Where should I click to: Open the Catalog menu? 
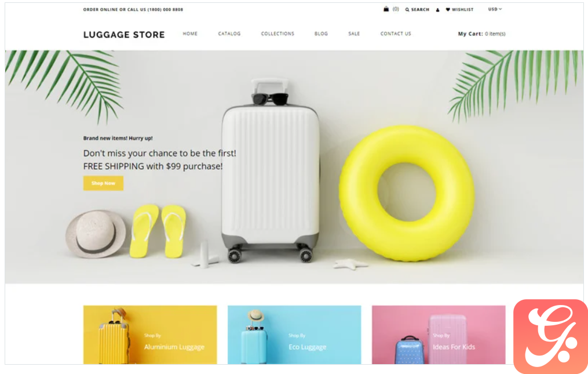pyautogui.click(x=229, y=34)
